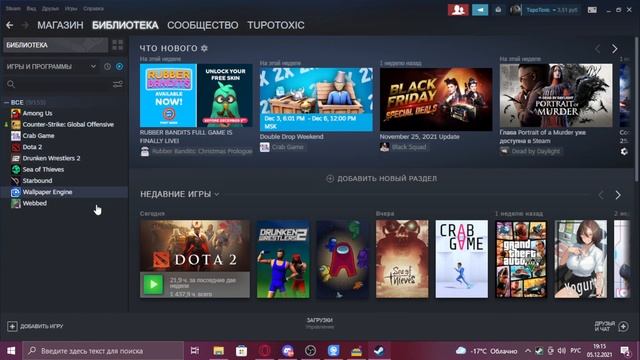Click the Among Us game icon
The height and width of the screenshot is (360, 640).
(16, 113)
